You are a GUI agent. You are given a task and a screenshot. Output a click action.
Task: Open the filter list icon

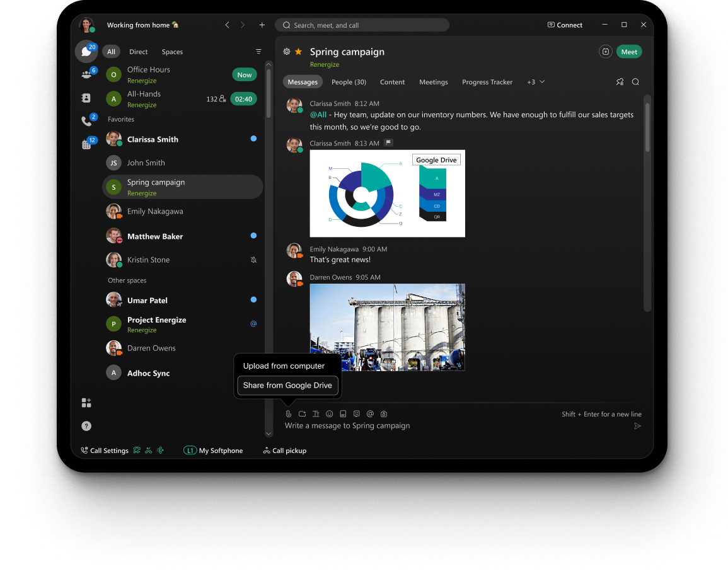tap(258, 52)
